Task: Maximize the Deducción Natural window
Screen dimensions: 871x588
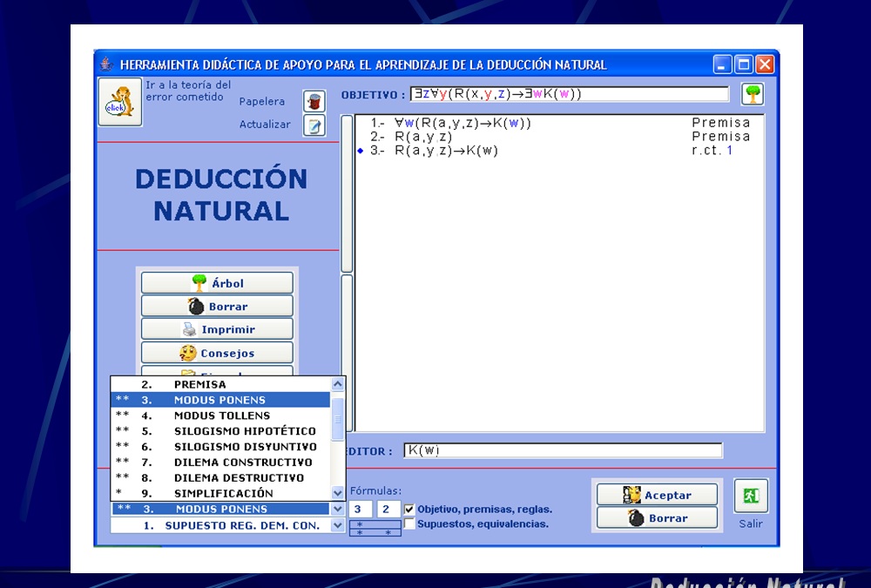Action: 743,64
